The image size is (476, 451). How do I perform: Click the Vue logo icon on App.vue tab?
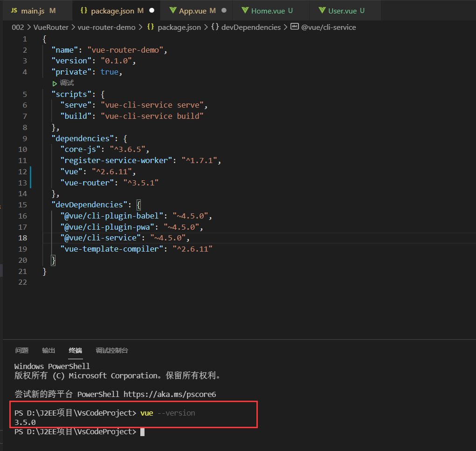tap(173, 11)
